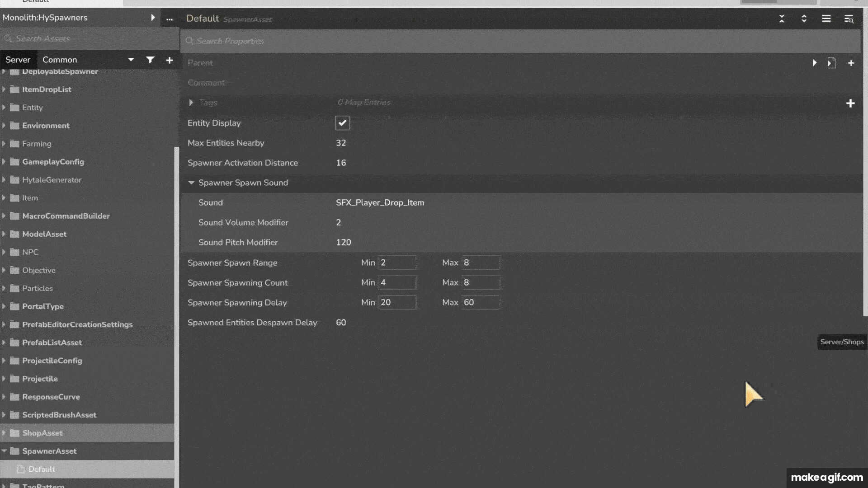The width and height of the screenshot is (868, 488).
Task: Add new asset with the sidebar plus icon
Action: 170,60
